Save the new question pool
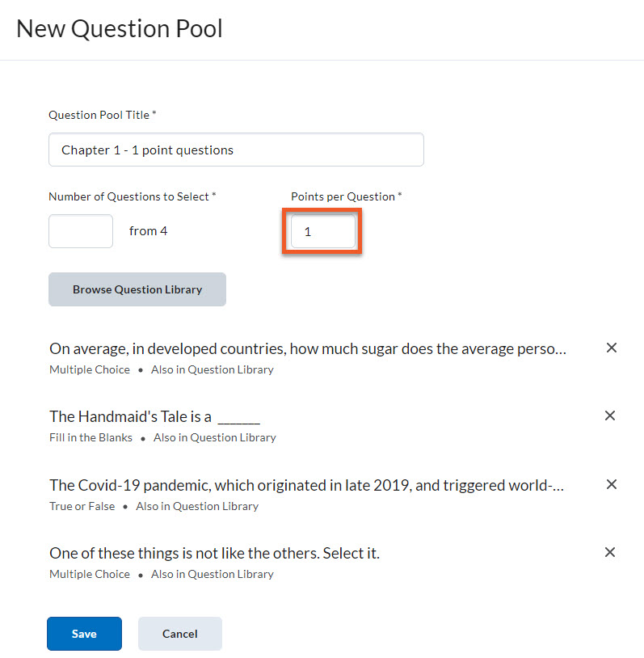The image size is (644, 658). point(84,634)
